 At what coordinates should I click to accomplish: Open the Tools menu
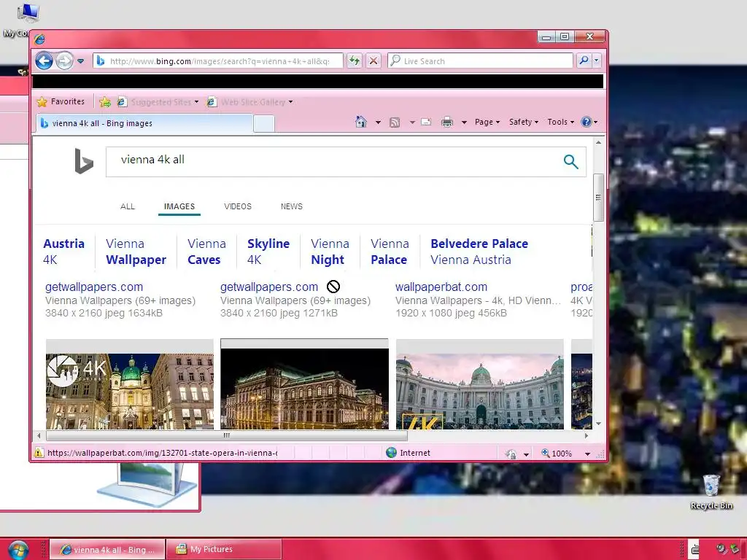pos(561,122)
